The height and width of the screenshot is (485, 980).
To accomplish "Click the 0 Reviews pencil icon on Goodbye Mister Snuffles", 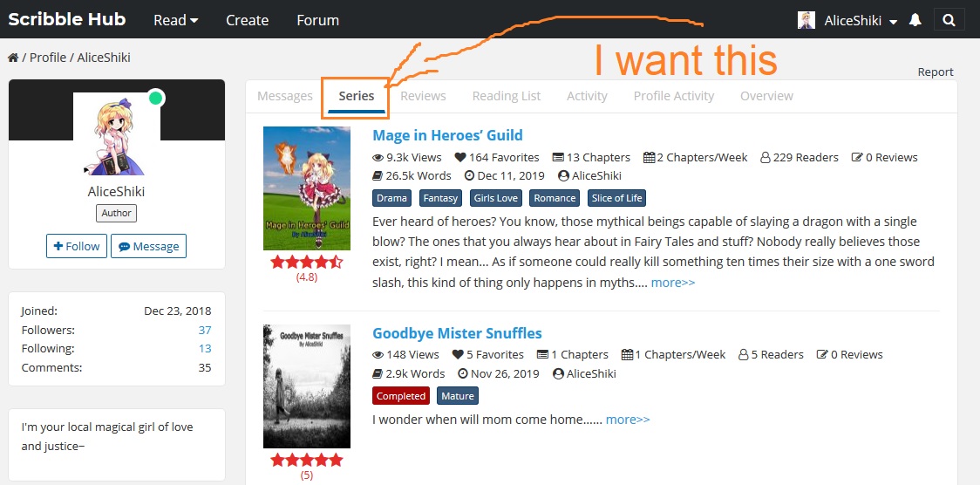I will [x=822, y=354].
